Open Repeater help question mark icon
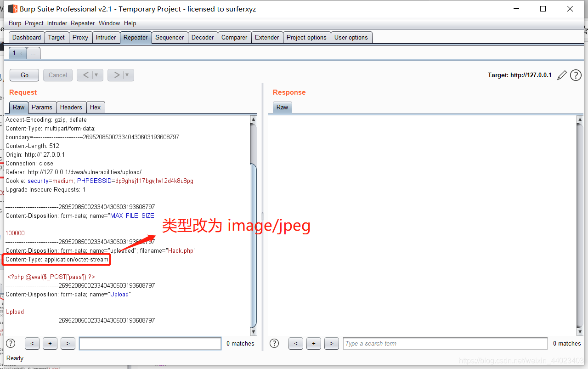 (576, 75)
